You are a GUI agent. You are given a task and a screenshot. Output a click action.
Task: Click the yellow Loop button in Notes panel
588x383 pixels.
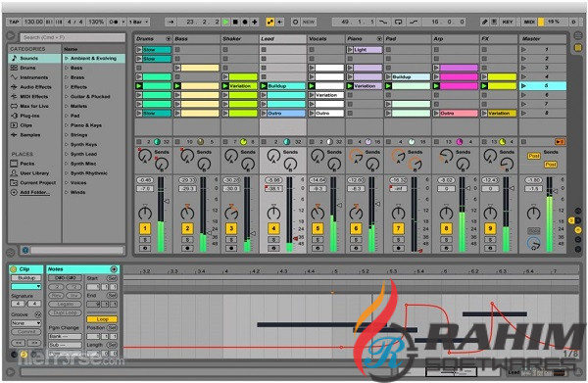102,319
